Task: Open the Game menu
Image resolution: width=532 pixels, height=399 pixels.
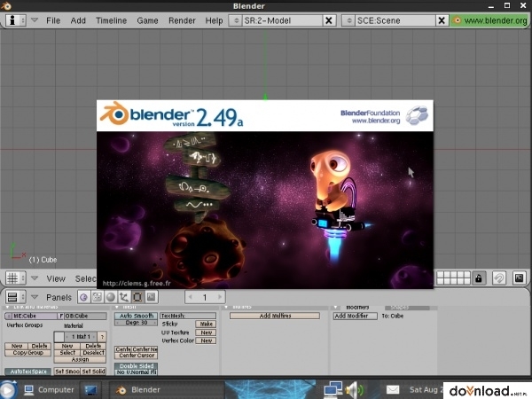Action: [x=147, y=20]
